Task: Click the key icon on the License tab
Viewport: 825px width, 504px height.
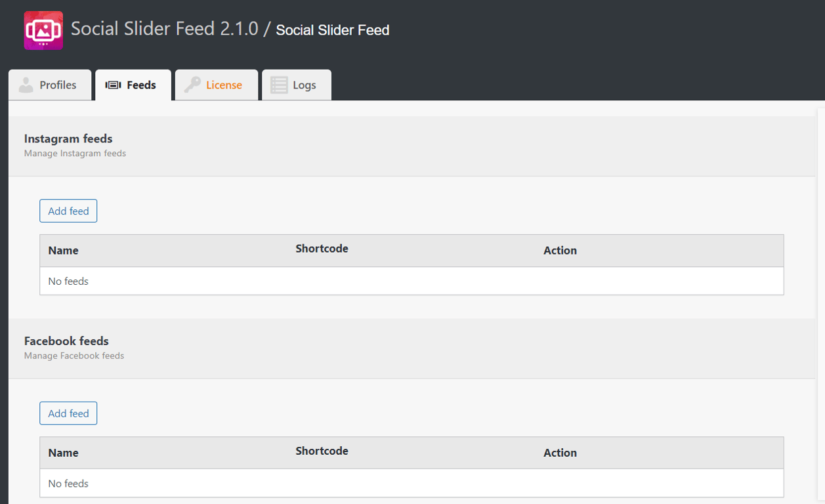Action: click(x=192, y=84)
